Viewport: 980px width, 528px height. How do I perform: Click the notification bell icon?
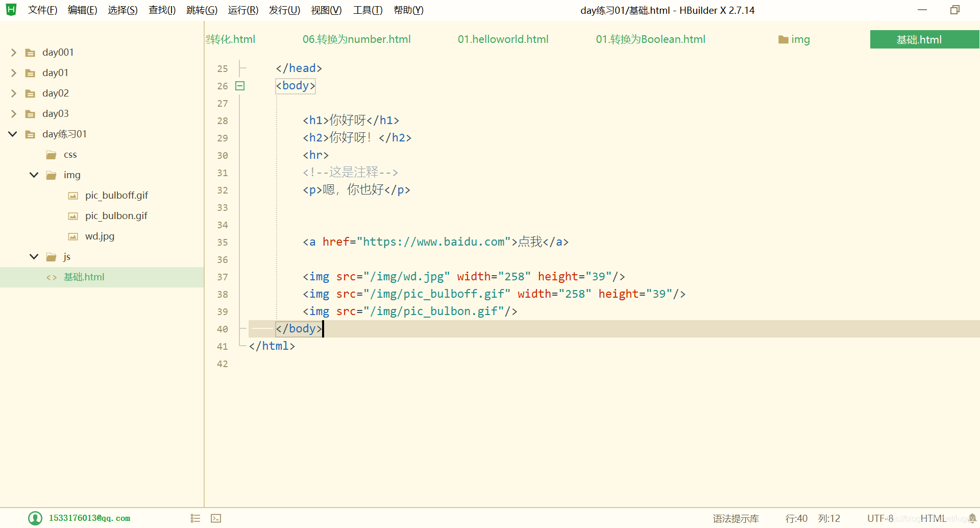tap(972, 518)
